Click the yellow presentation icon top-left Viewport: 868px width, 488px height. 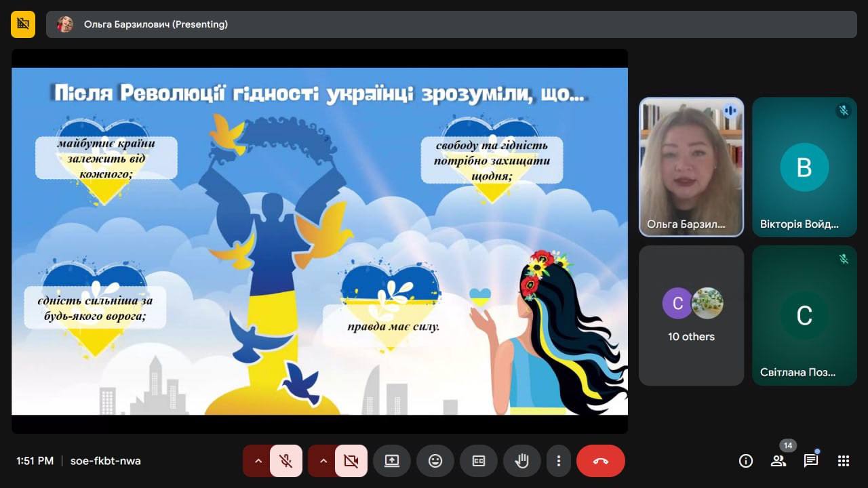click(x=23, y=24)
